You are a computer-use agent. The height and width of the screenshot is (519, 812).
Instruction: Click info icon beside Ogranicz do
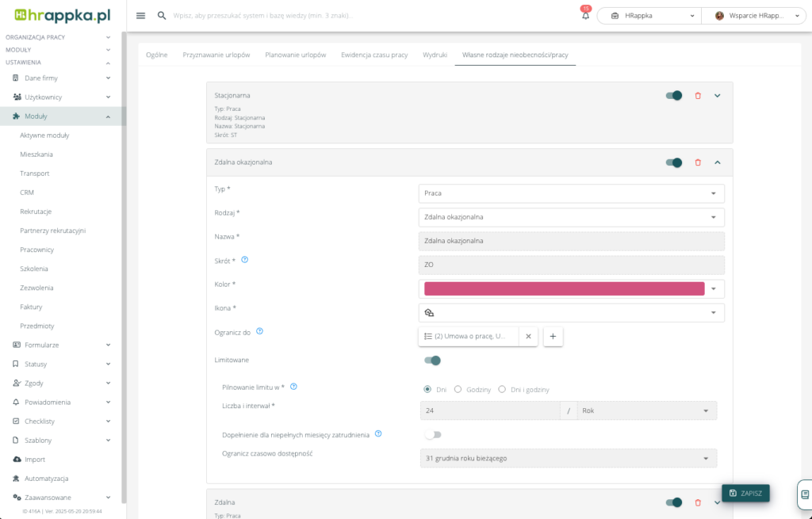tap(260, 331)
